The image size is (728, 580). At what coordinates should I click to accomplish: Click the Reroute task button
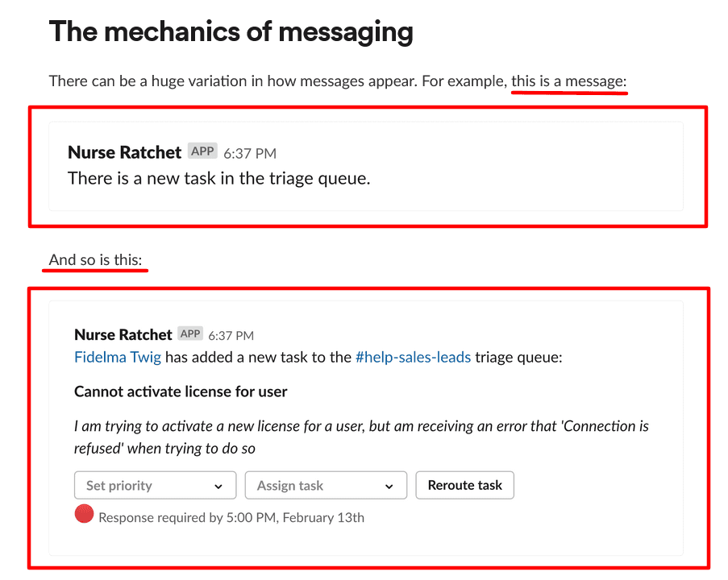click(464, 485)
